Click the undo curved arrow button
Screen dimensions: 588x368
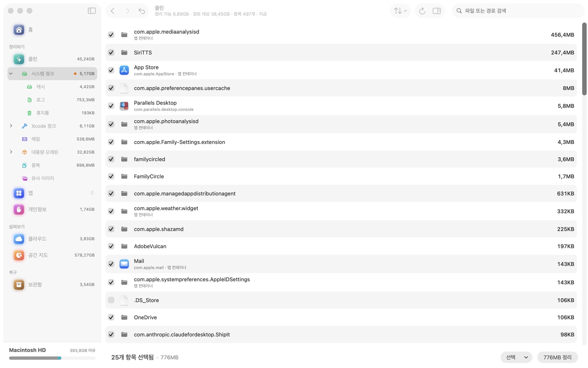click(142, 11)
